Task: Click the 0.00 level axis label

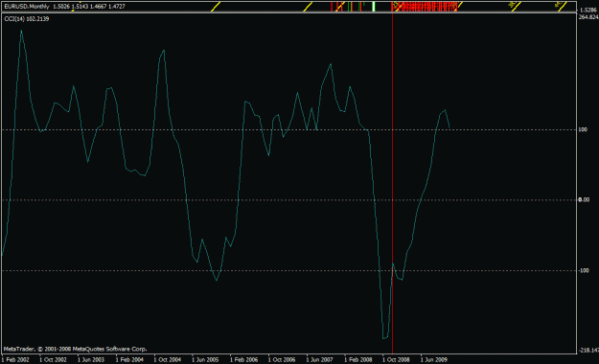Action: 584,200
